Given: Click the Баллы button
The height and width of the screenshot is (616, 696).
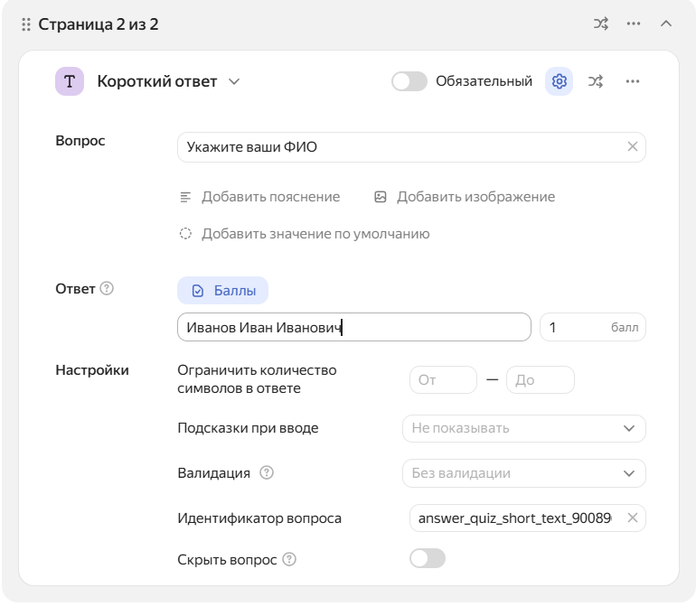Looking at the screenshot, I should (x=223, y=291).
